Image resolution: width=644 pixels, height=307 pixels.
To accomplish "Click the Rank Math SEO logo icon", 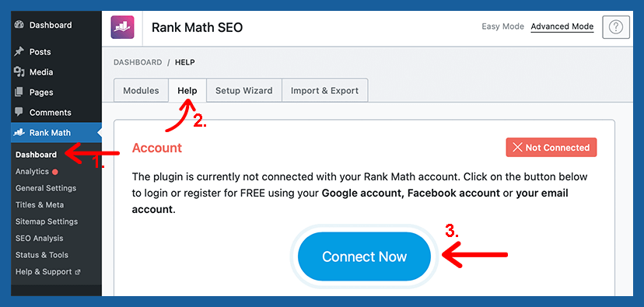I will pyautogui.click(x=122, y=27).
